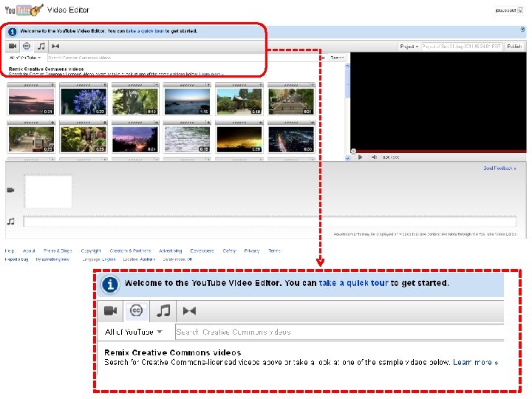This screenshot has width=532, height=399.
Task: Open the account username dropdown
Action: [508, 10]
